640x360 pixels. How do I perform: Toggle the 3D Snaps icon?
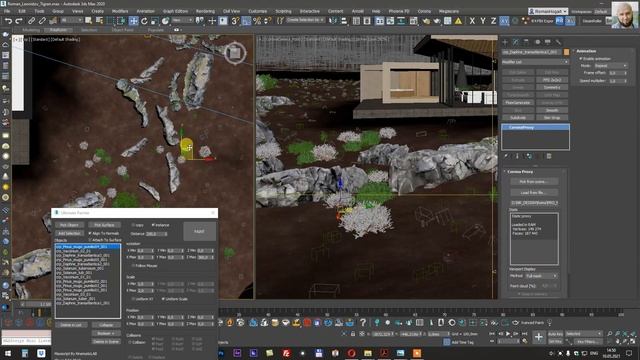[236, 20]
